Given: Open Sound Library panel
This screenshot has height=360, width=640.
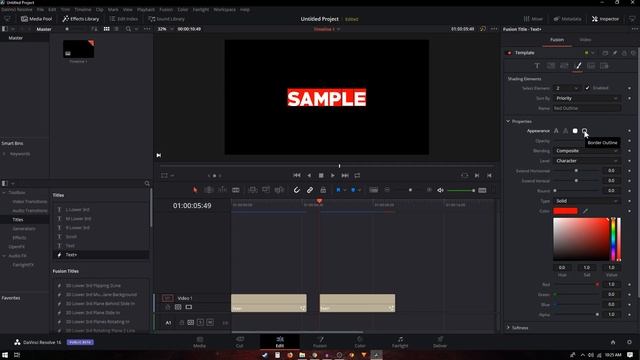Looking at the screenshot, I should click(167, 19).
